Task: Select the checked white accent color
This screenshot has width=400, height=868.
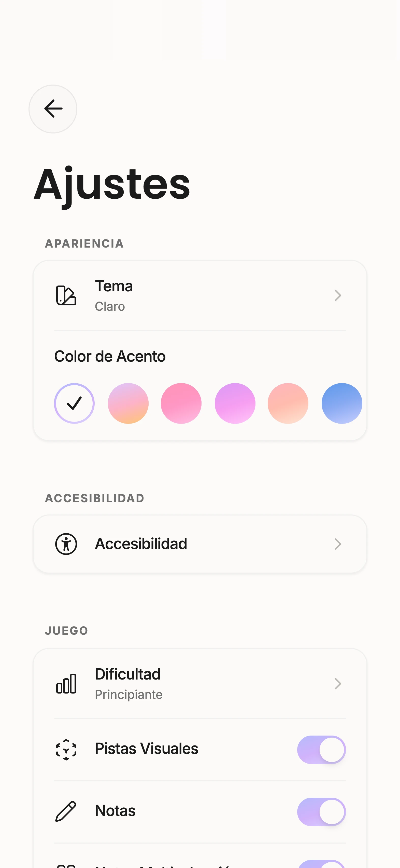Action: point(74,403)
